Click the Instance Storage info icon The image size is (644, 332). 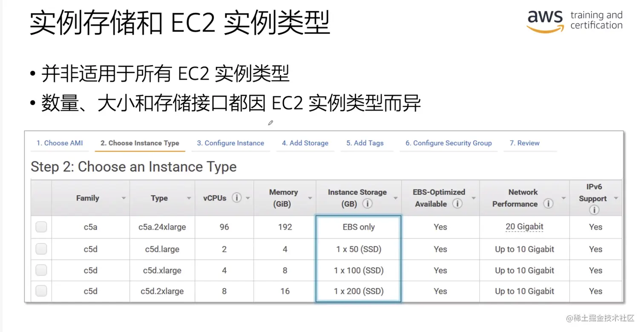[x=368, y=204]
